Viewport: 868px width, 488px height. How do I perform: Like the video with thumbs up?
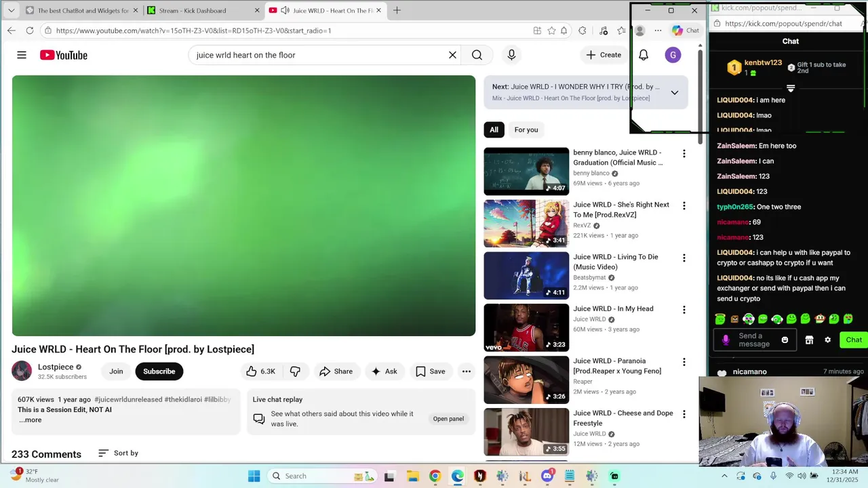pos(261,371)
